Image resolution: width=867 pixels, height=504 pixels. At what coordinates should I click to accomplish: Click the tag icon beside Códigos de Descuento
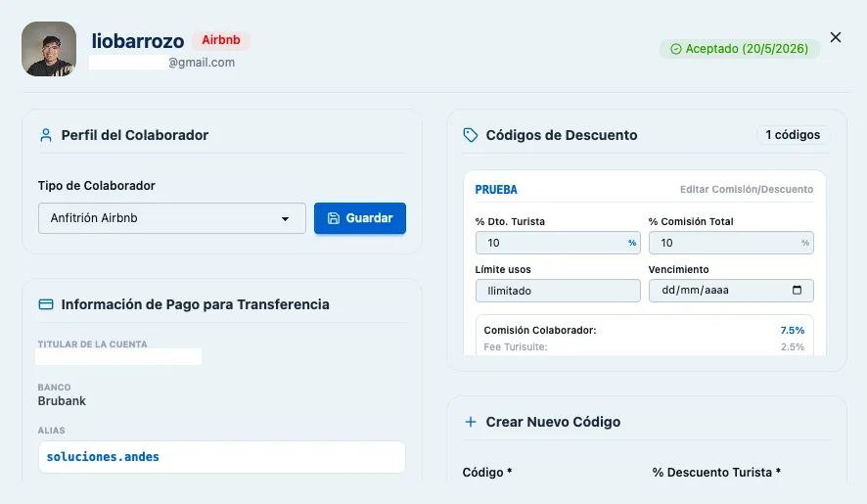coord(471,135)
